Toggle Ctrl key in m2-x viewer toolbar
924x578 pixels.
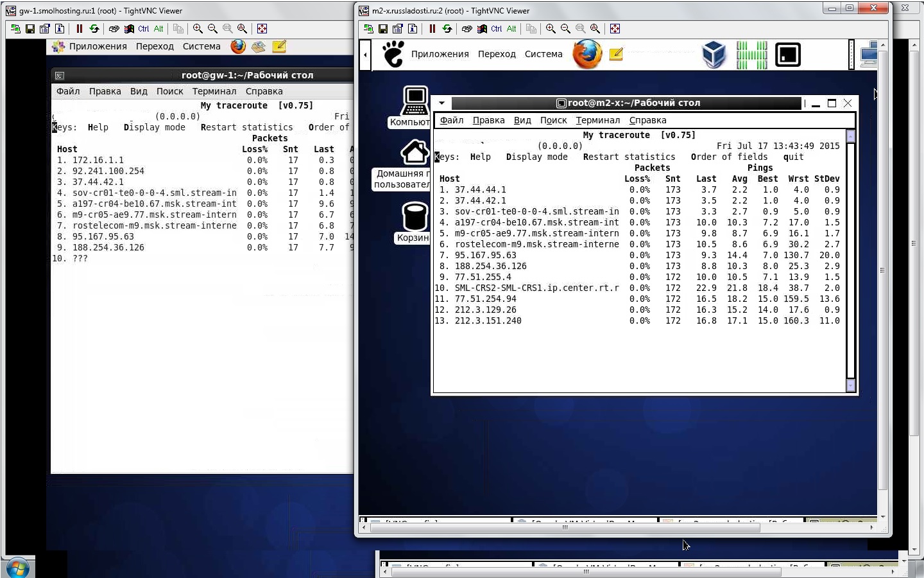click(497, 29)
